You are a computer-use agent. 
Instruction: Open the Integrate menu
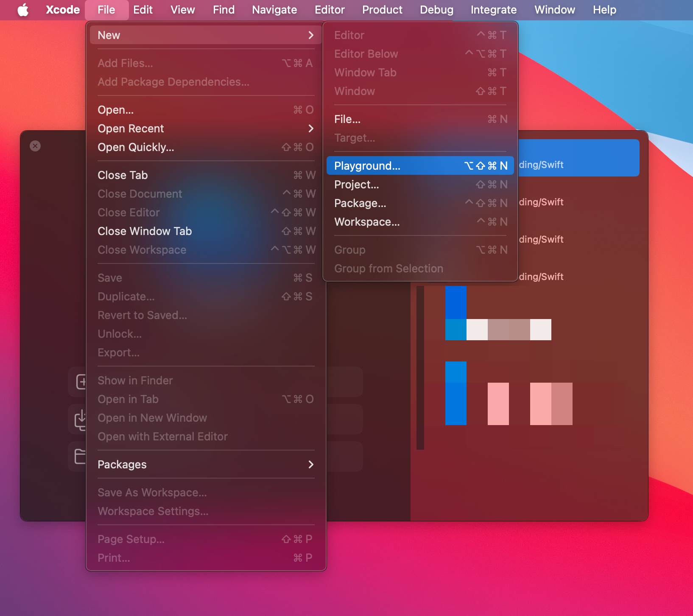click(494, 10)
